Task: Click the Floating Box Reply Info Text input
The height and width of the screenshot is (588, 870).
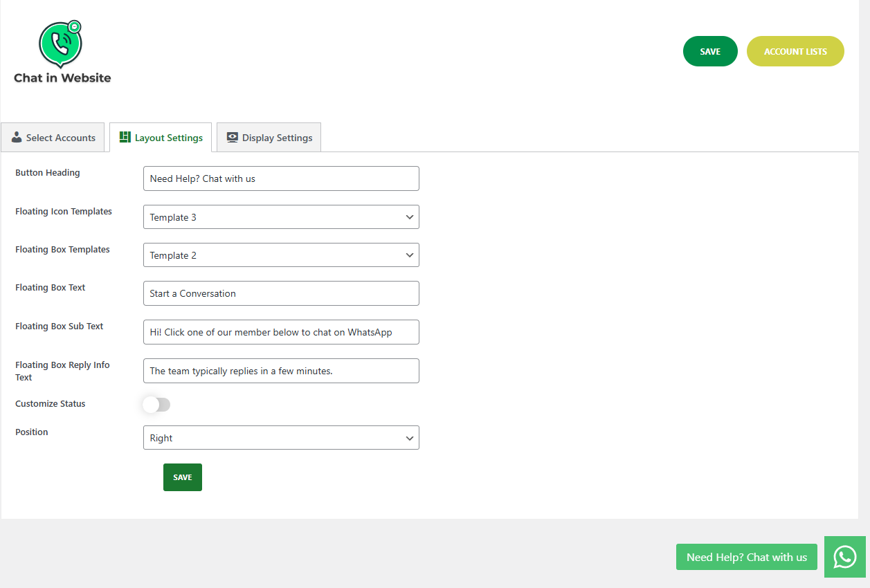Action: point(281,371)
